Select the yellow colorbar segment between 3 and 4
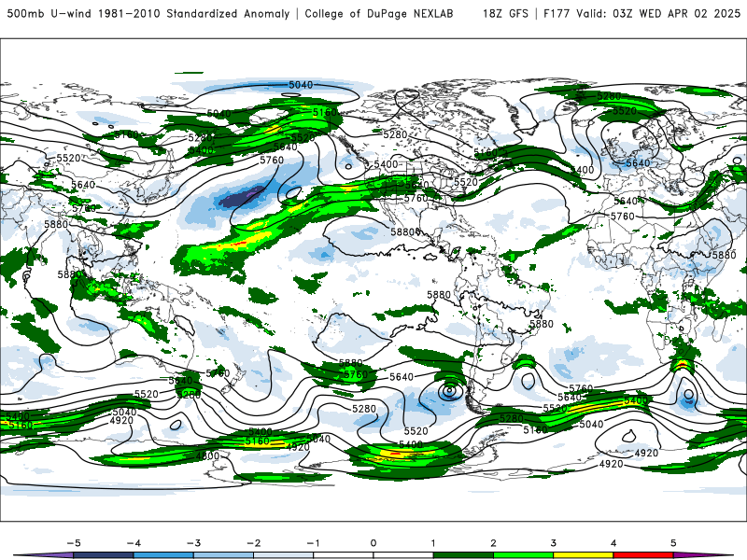Image resolution: width=747 pixels, height=560 pixels. (x=583, y=555)
